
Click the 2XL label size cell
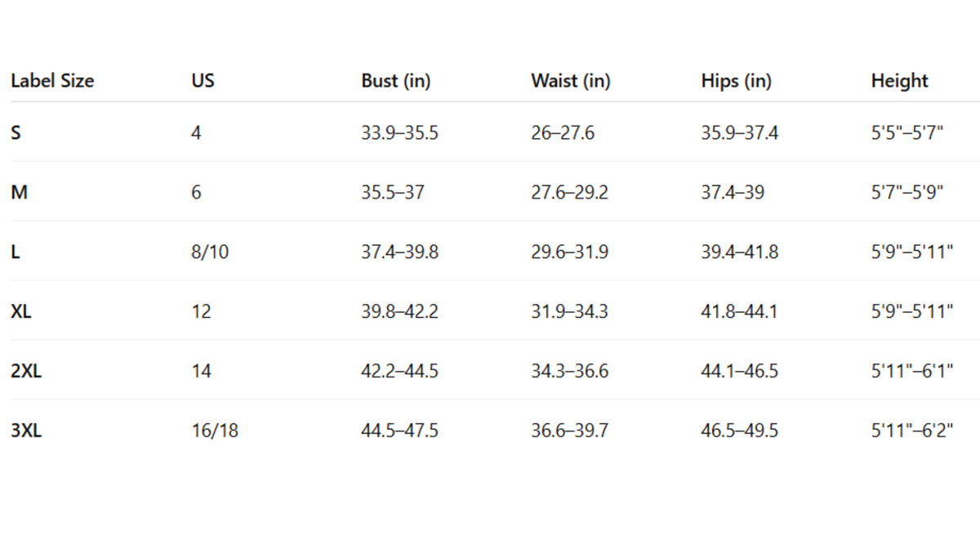[26, 371]
